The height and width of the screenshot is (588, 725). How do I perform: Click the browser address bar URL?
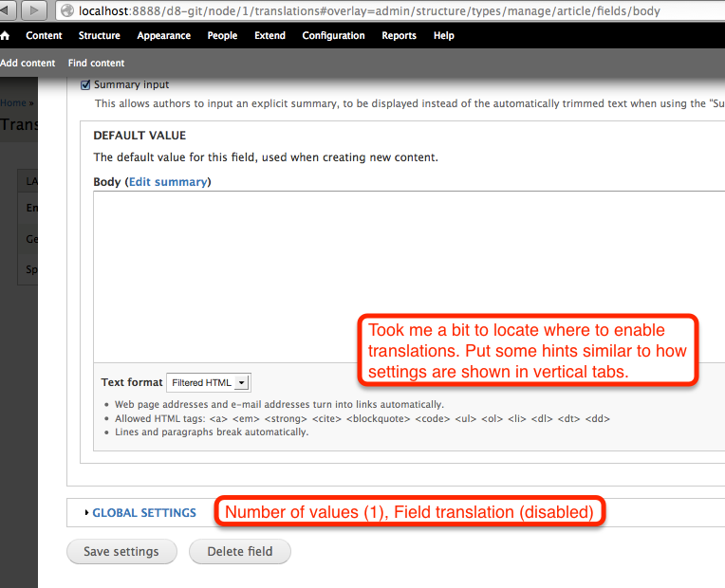[x=369, y=10]
